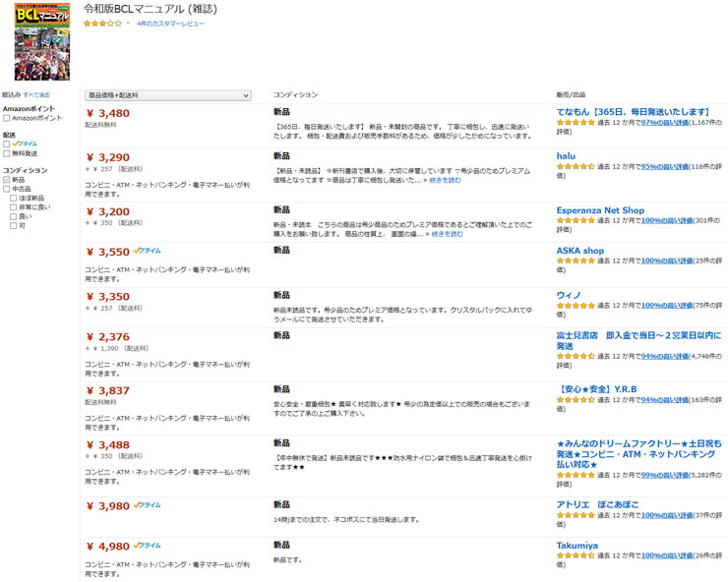The height and width of the screenshot is (582, 728).
Task: Open the BCL Manual magazine cover thumbnail
Action: click(42, 41)
